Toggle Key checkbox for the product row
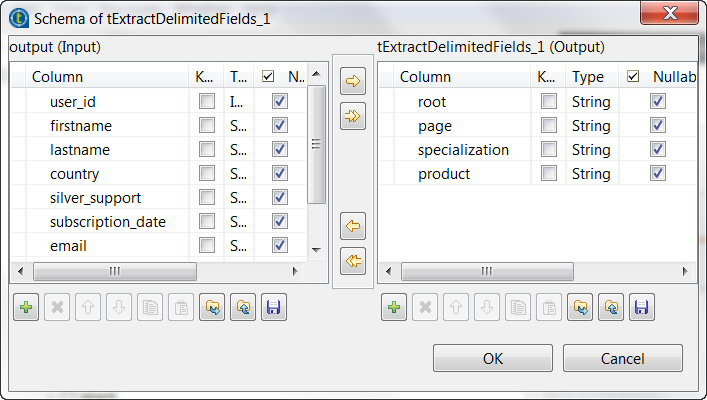 548,174
